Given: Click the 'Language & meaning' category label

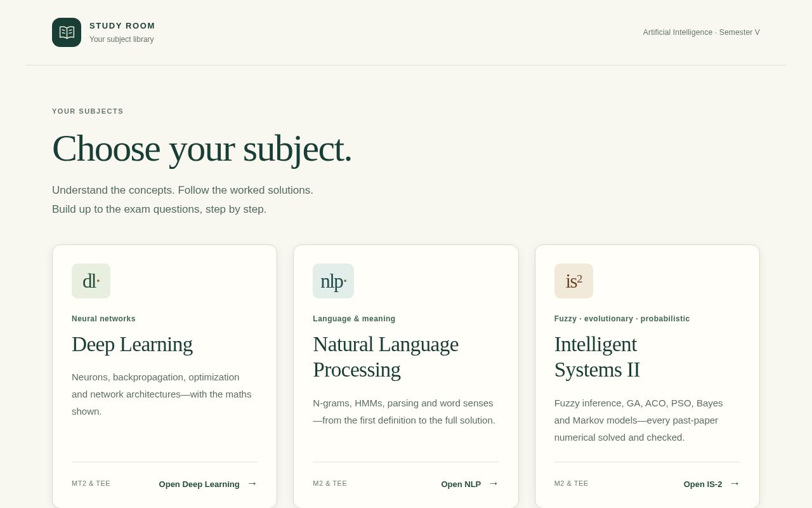Looking at the screenshot, I should pos(354,319).
